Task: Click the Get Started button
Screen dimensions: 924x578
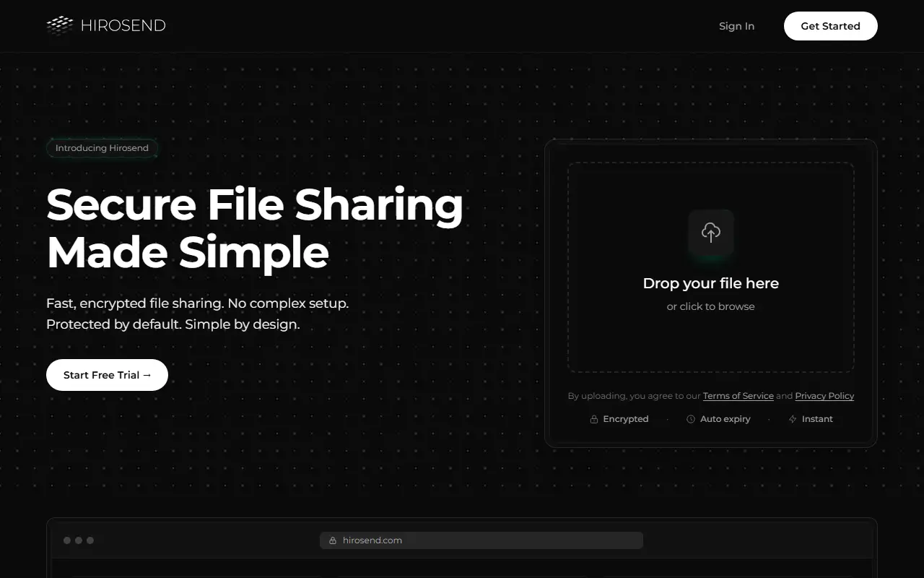Action: point(831,26)
